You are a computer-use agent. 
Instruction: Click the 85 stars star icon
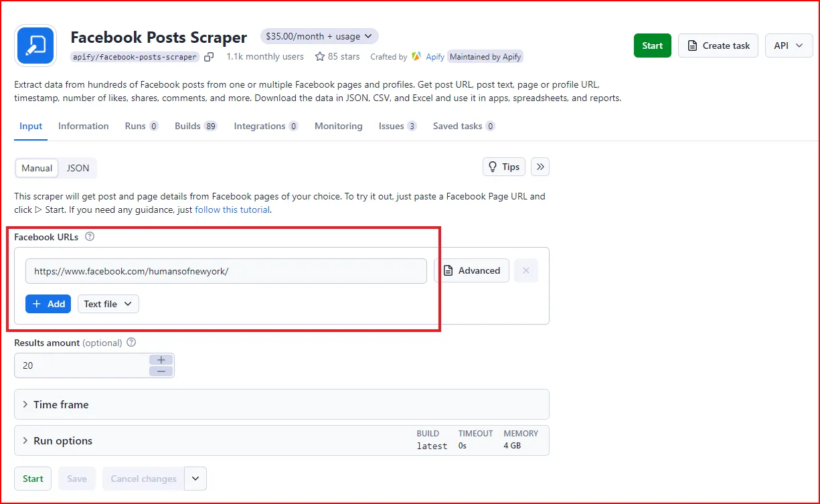click(320, 57)
